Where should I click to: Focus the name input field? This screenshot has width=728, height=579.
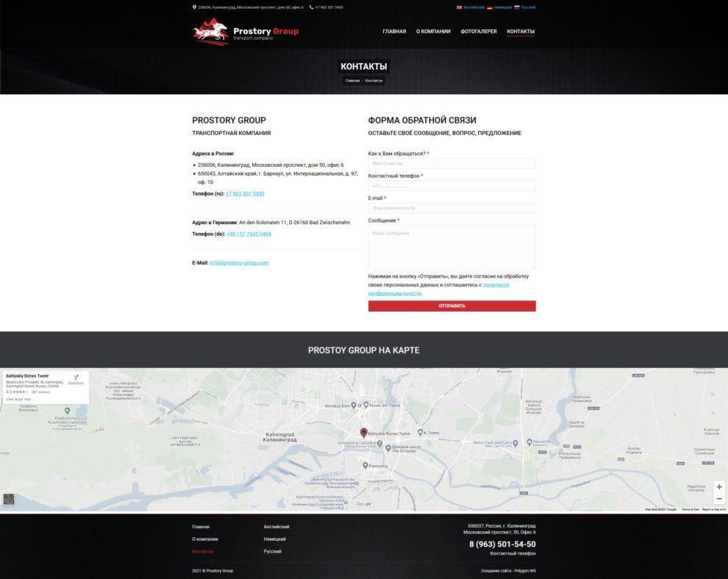[452, 163]
